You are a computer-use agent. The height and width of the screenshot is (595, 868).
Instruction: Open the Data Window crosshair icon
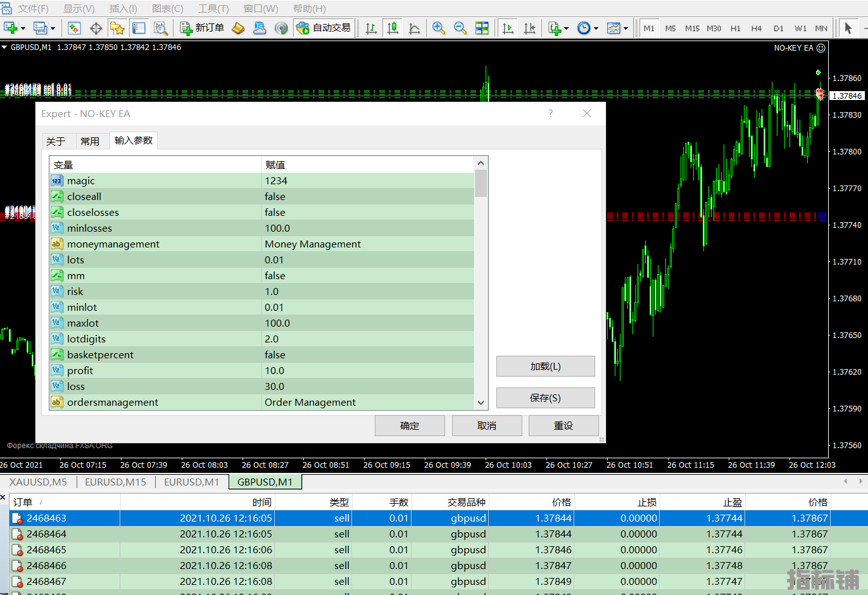point(96,28)
